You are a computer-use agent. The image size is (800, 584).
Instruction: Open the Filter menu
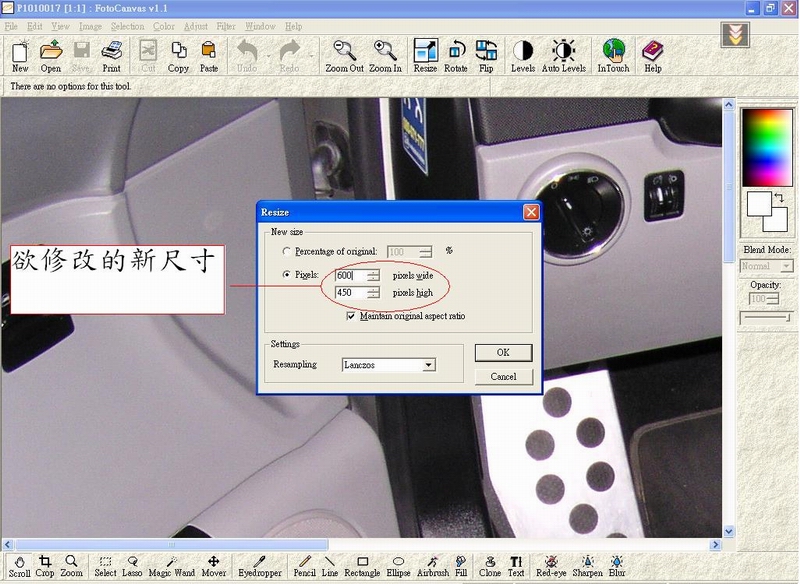coord(226,26)
